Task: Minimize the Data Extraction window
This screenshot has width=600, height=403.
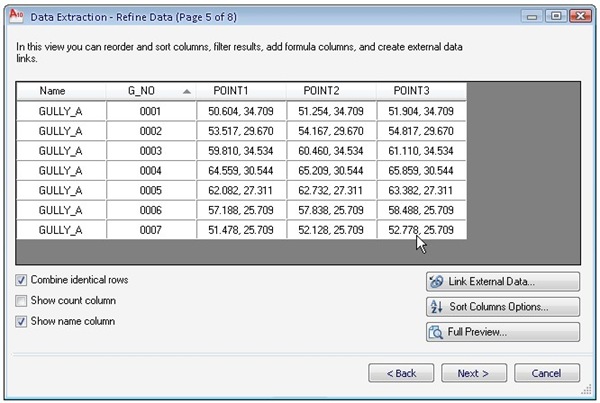Action: point(532,16)
